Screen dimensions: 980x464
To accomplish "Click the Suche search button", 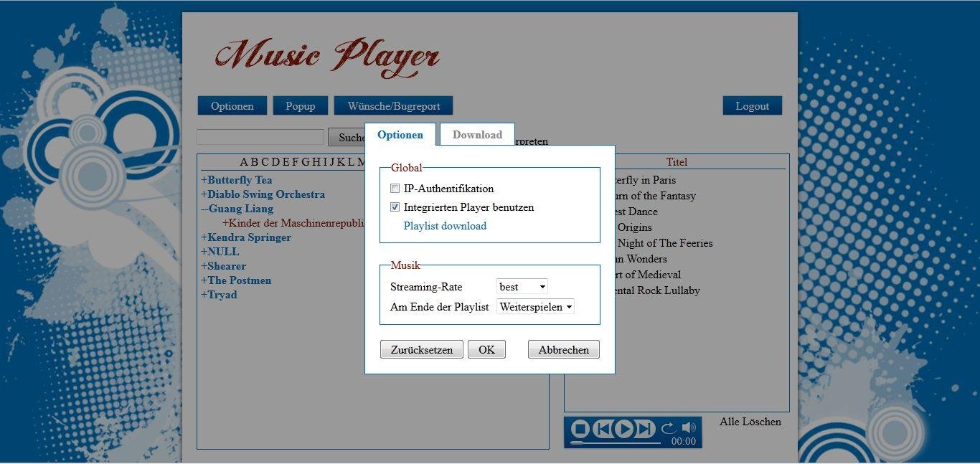I will (x=347, y=137).
